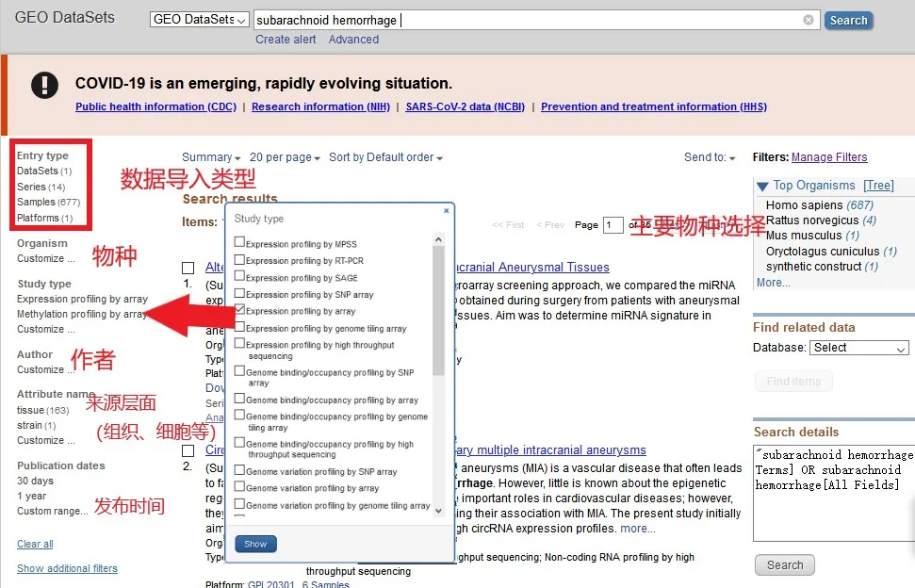This screenshot has height=588, width=915.
Task: Click Show button in Study type popup
Action: click(x=255, y=544)
